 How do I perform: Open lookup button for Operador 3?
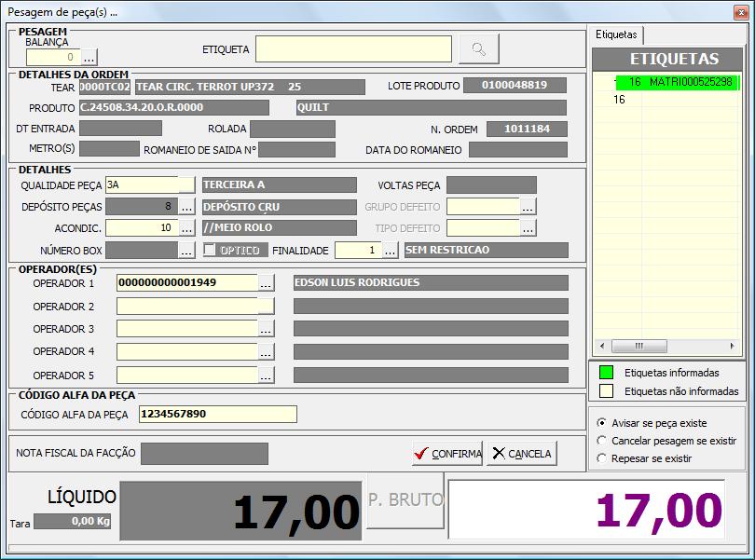[266, 329]
